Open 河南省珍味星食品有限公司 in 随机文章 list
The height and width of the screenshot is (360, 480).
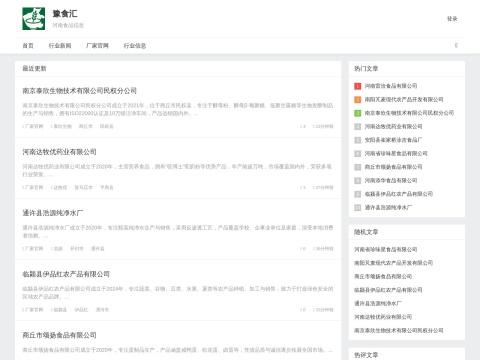pyautogui.click(x=386, y=249)
